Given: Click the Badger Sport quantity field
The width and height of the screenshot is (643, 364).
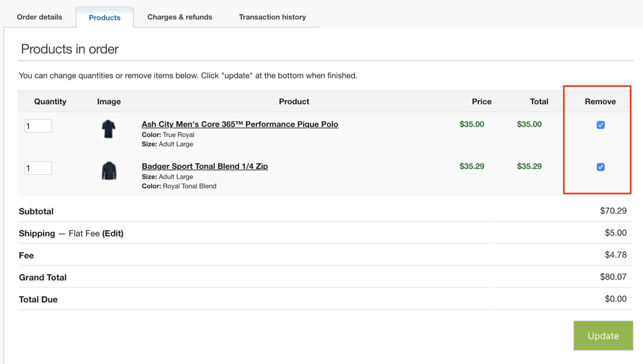Looking at the screenshot, I should pyautogui.click(x=38, y=168).
